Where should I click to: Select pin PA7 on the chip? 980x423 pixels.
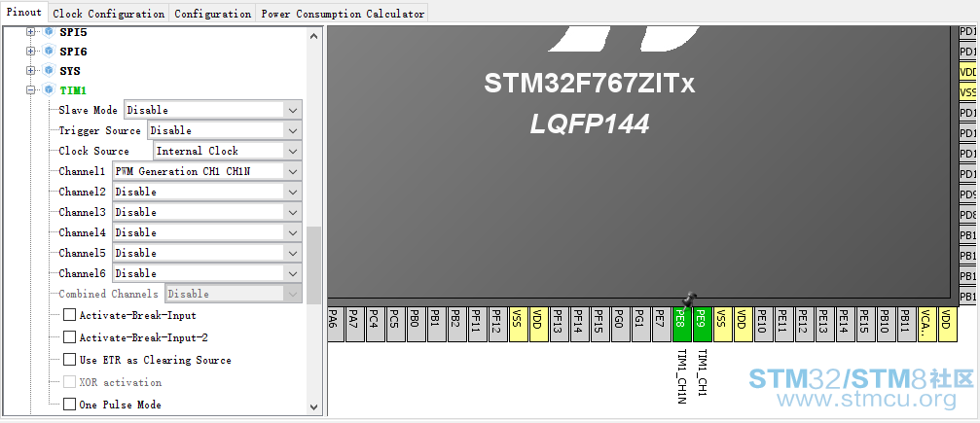(354, 324)
